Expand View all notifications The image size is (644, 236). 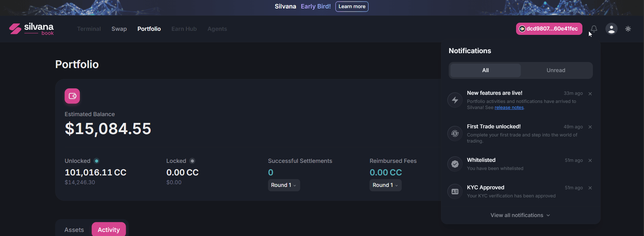tap(520, 215)
